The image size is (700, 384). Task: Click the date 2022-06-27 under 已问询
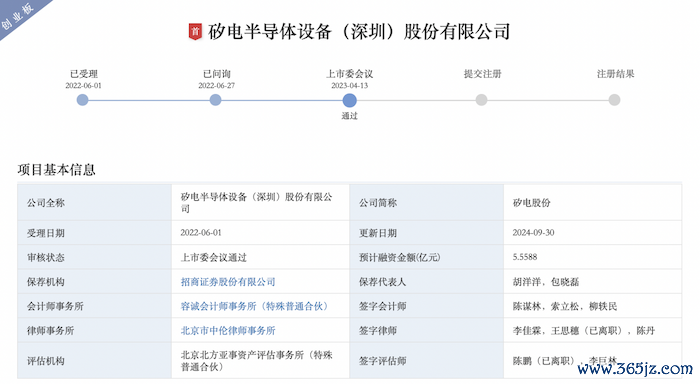coord(217,85)
